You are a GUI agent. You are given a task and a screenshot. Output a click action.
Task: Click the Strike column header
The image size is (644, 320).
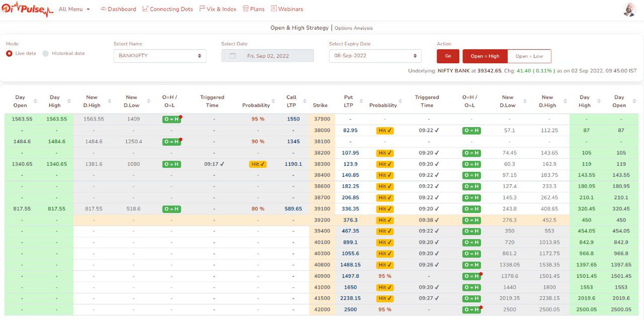[x=320, y=106]
